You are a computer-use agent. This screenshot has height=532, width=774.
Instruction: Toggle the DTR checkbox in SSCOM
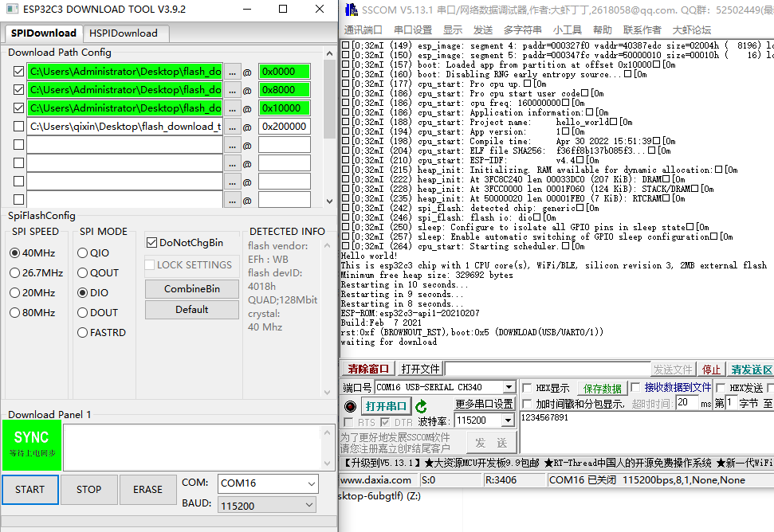tap(385, 422)
